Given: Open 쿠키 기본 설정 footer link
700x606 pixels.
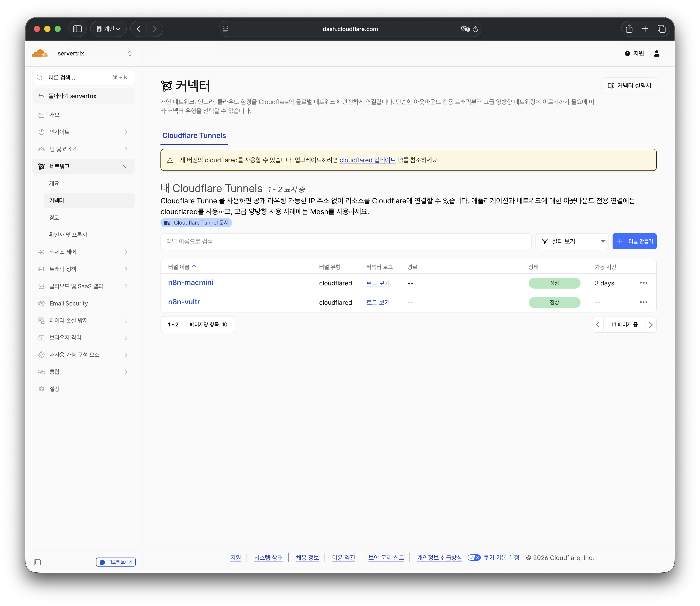Looking at the screenshot, I should point(501,558).
